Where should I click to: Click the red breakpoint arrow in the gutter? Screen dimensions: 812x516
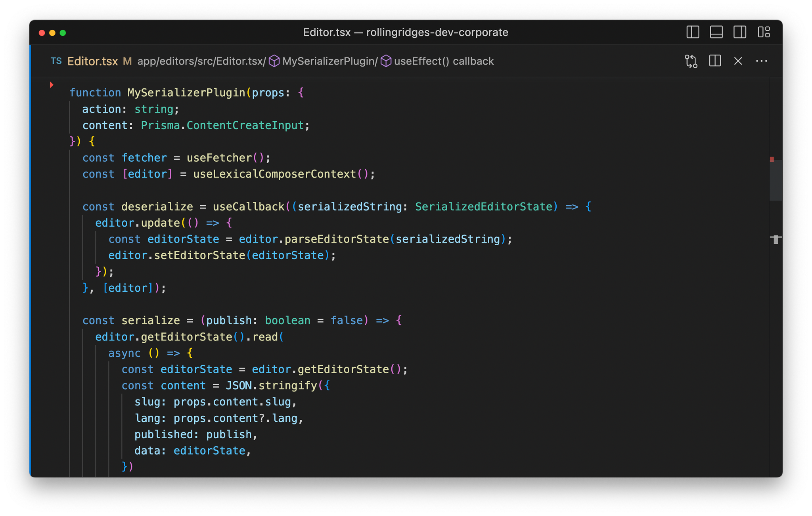[51, 84]
